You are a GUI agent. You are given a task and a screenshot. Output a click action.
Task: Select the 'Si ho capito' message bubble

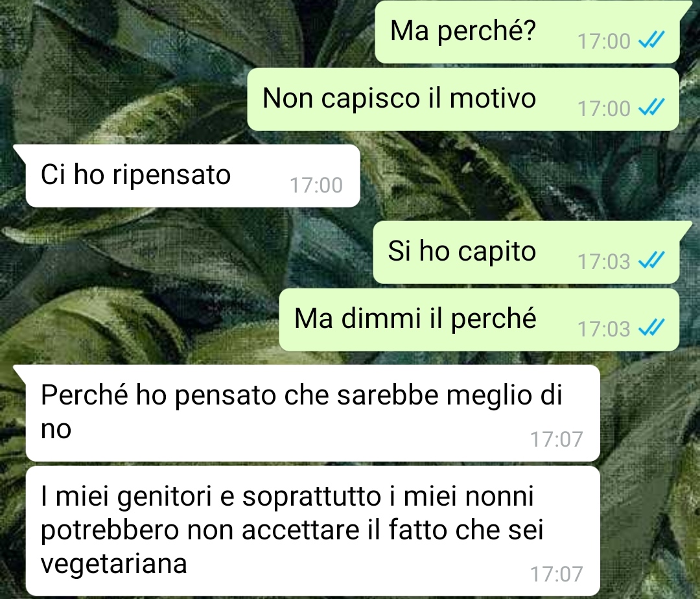click(x=526, y=252)
